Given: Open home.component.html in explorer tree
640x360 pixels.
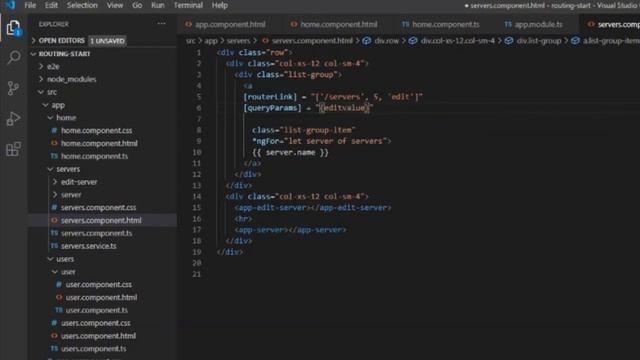Looking at the screenshot, I should (x=99, y=143).
